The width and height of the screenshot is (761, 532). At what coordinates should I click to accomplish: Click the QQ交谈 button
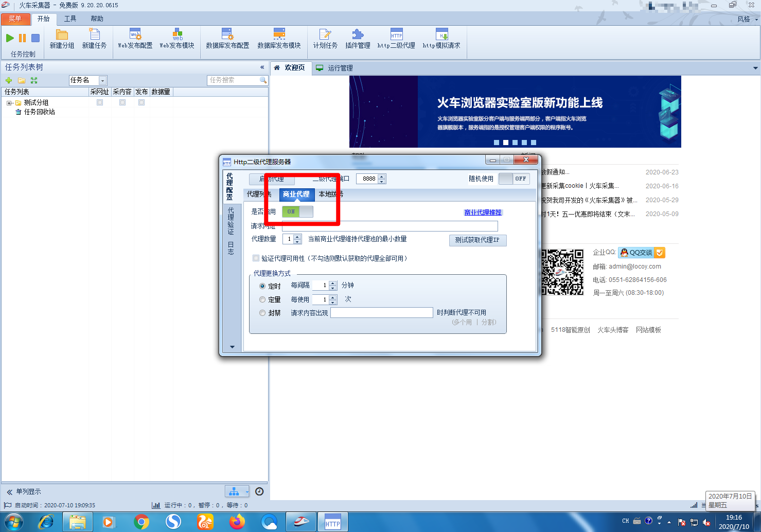[642, 253]
